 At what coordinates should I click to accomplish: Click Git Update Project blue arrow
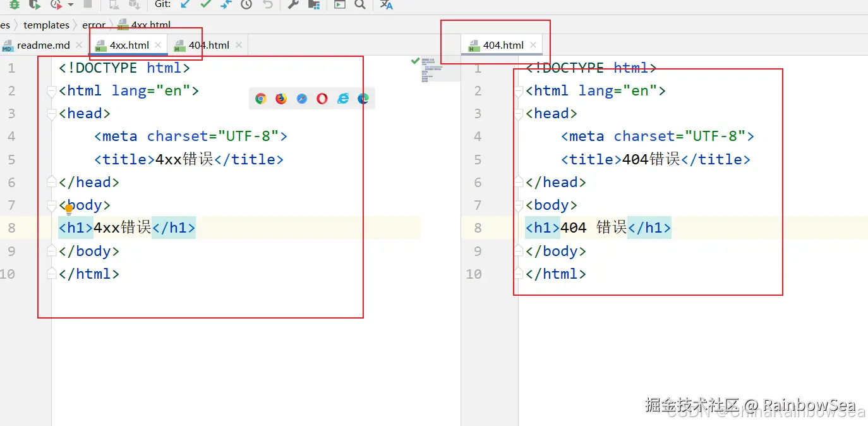pyautogui.click(x=185, y=4)
